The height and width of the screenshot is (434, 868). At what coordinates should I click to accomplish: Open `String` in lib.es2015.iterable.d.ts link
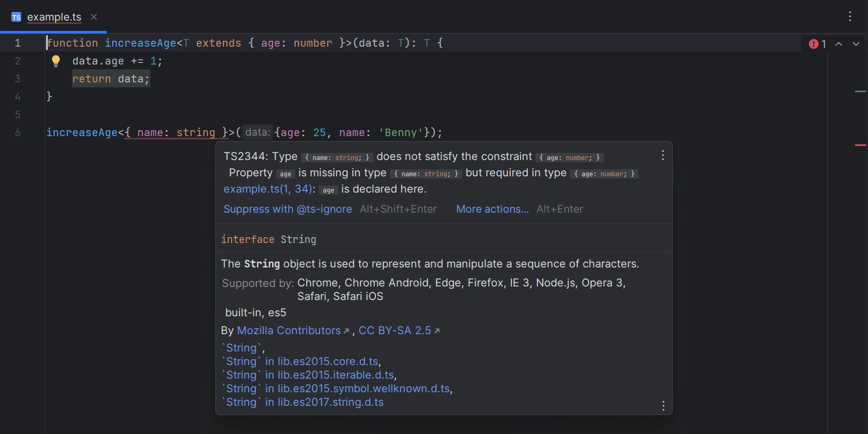click(308, 375)
